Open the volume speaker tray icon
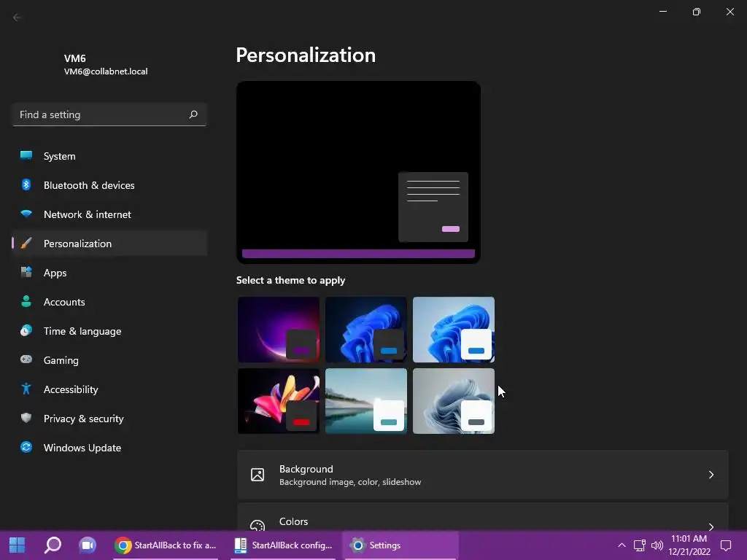 (x=657, y=545)
